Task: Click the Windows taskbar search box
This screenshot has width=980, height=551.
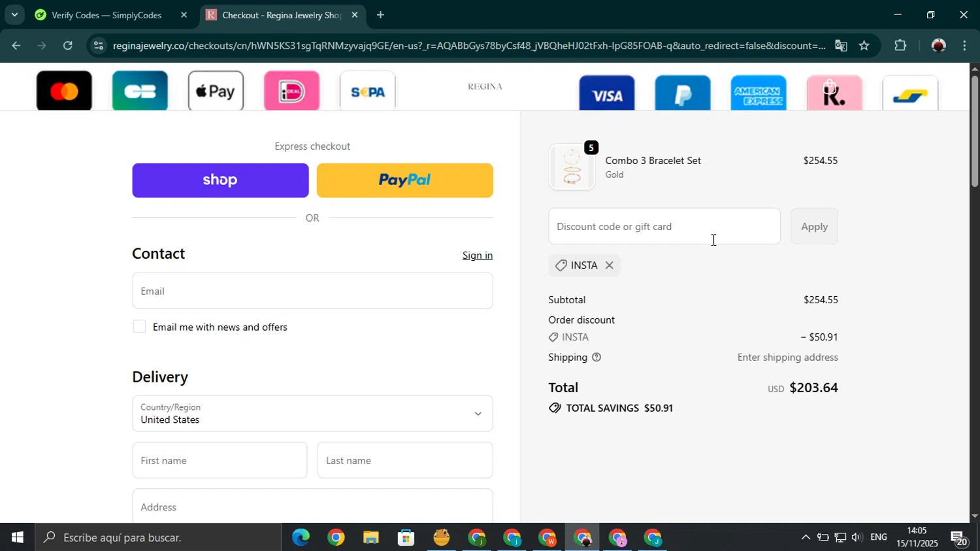Action: [159, 537]
